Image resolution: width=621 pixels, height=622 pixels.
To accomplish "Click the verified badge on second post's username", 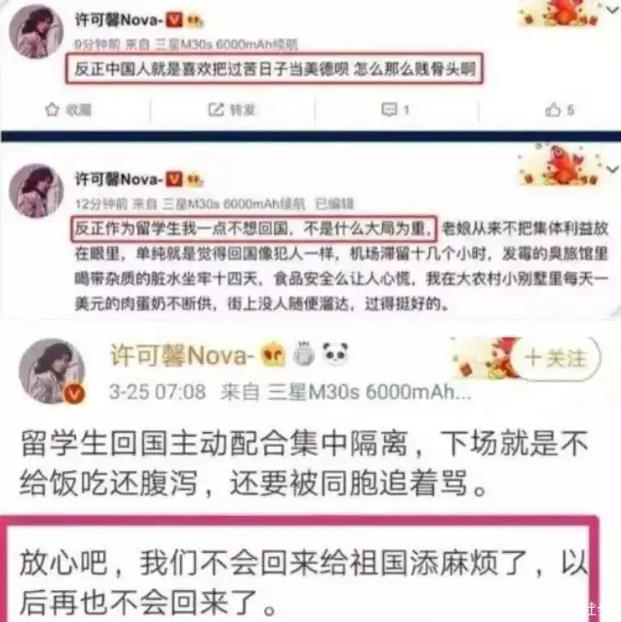I will [x=174, y=179].
